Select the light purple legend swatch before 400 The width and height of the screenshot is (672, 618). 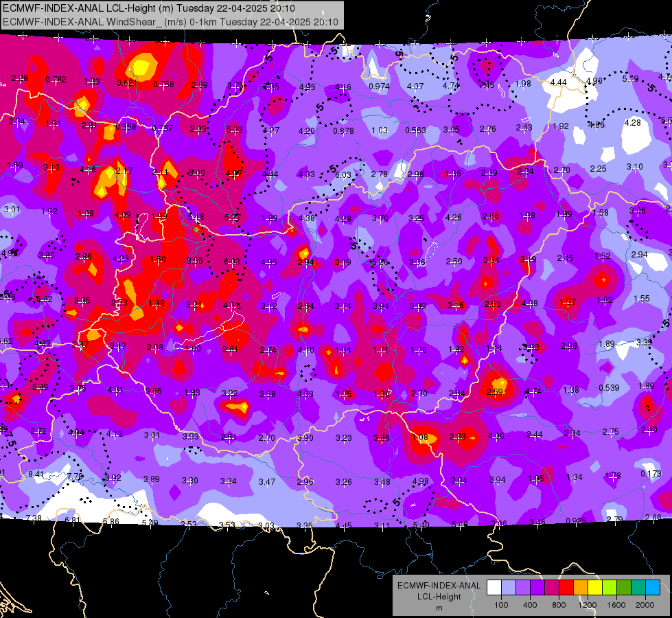523,588
